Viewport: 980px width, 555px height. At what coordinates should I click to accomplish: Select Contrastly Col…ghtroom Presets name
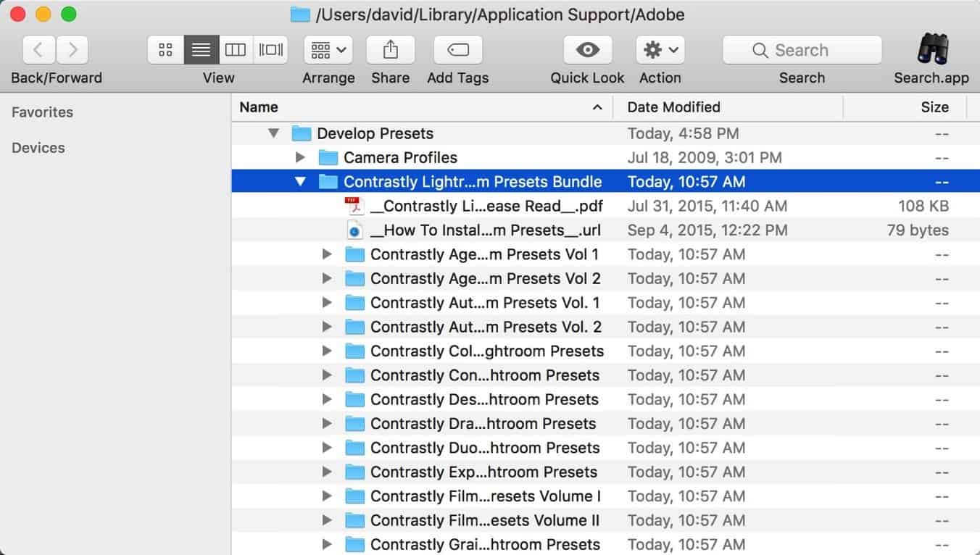point(487,351)
